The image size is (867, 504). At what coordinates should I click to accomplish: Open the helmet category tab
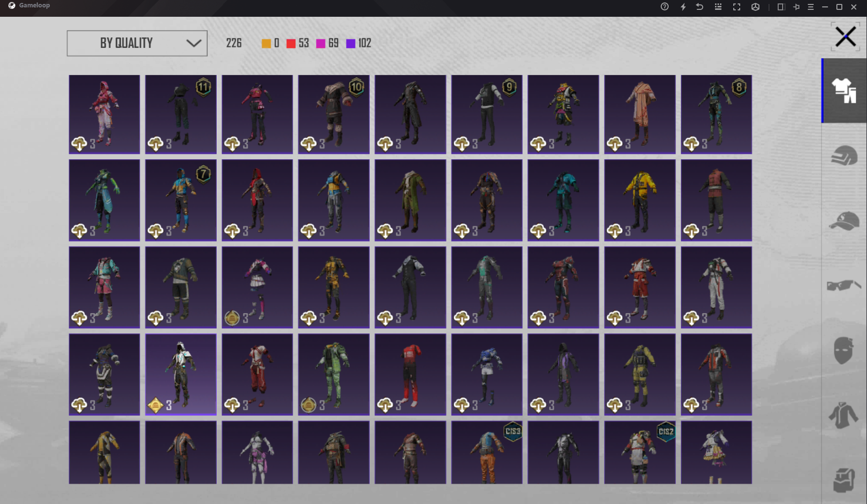click(844, 156)
